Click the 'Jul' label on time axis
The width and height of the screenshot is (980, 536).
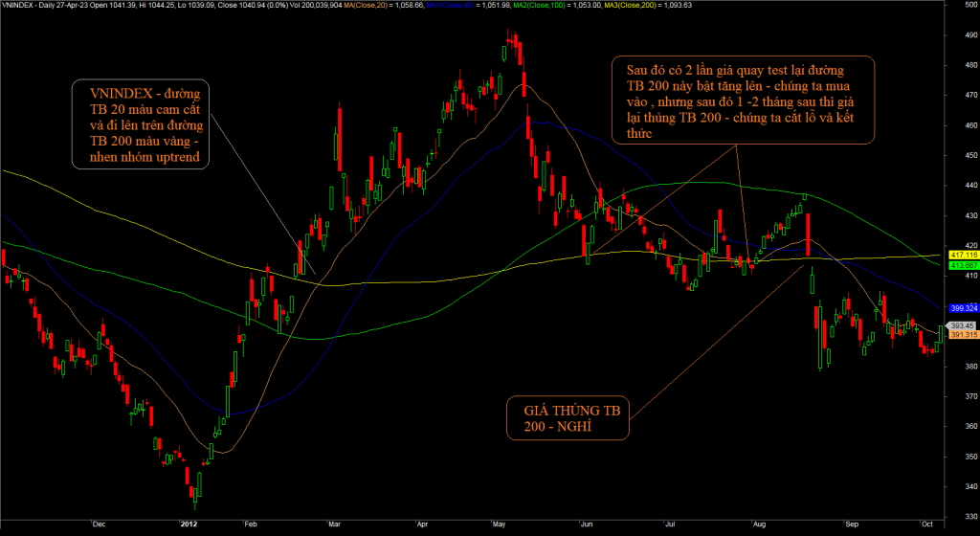point(672,525)
